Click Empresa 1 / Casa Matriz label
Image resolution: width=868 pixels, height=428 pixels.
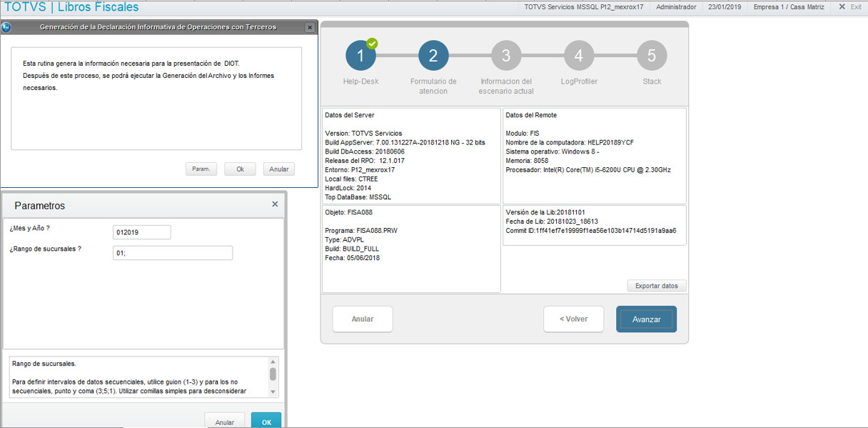point(789,6)
